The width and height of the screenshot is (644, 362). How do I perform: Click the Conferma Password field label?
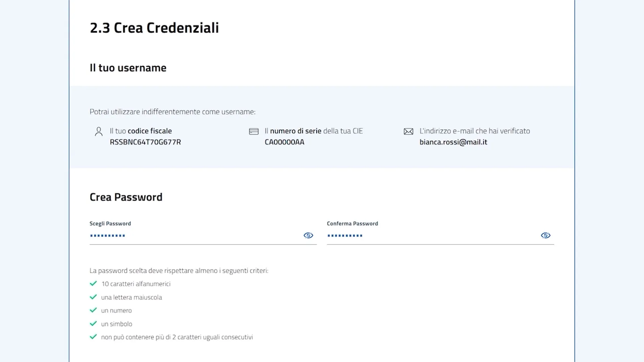coord(352,224)
